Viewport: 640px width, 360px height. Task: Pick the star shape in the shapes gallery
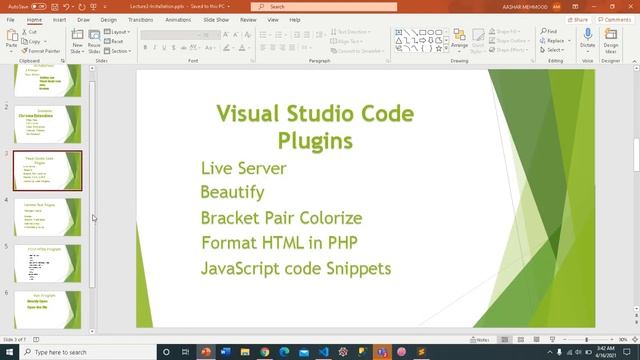point(438,49)
